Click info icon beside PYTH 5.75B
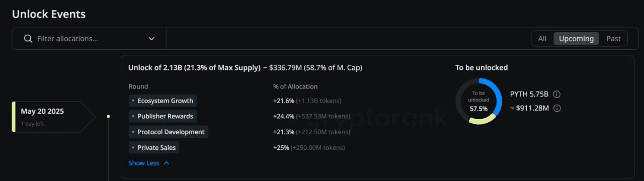The image size is (644, 181). click(x=557, y=94)
